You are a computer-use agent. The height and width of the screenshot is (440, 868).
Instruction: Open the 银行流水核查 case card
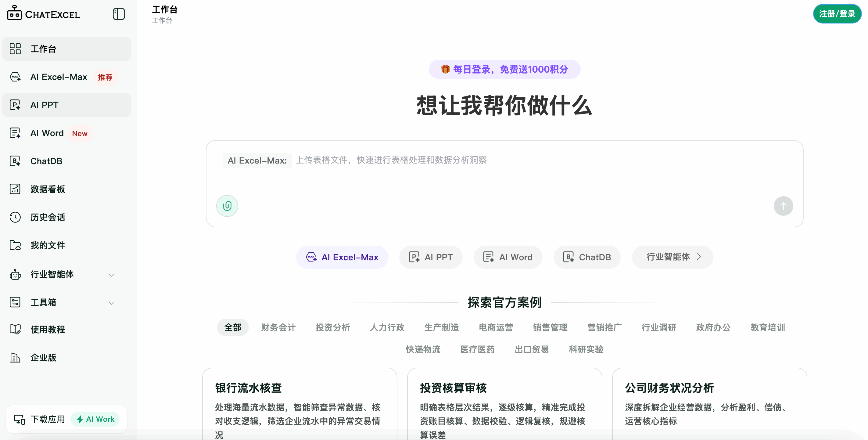(x=299, y=404)
